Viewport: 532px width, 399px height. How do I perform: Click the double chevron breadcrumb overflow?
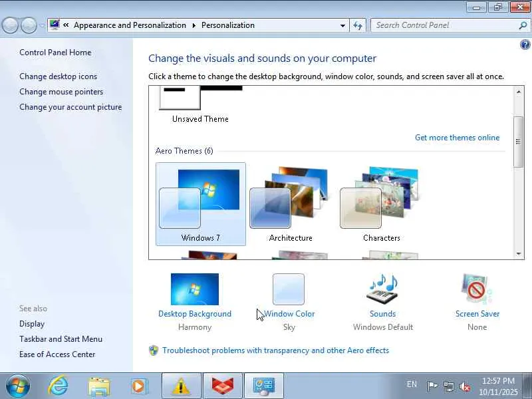coord(66,25)
